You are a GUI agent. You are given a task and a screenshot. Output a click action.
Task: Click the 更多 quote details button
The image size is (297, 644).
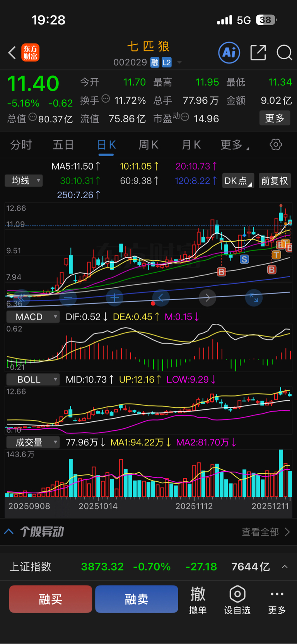[275, 118]
